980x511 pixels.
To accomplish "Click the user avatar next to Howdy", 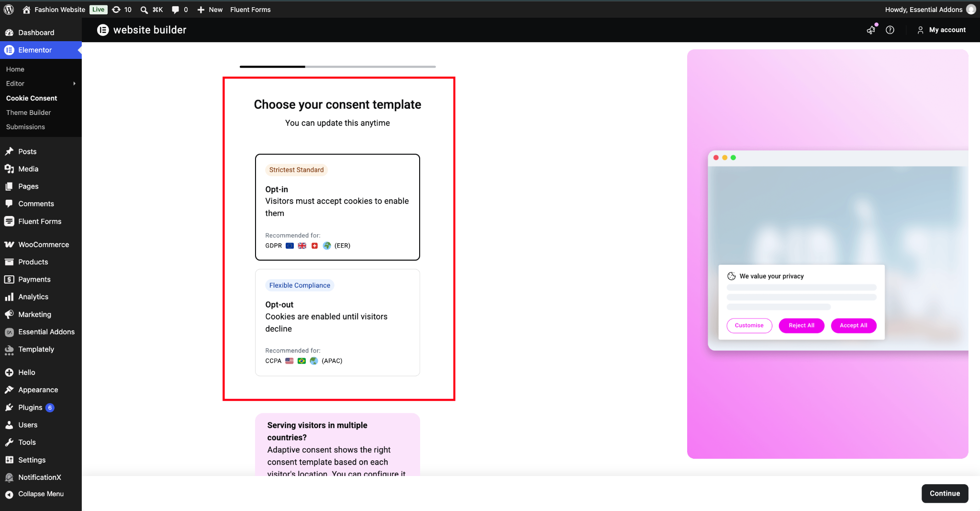I will [x=971, y=9].
